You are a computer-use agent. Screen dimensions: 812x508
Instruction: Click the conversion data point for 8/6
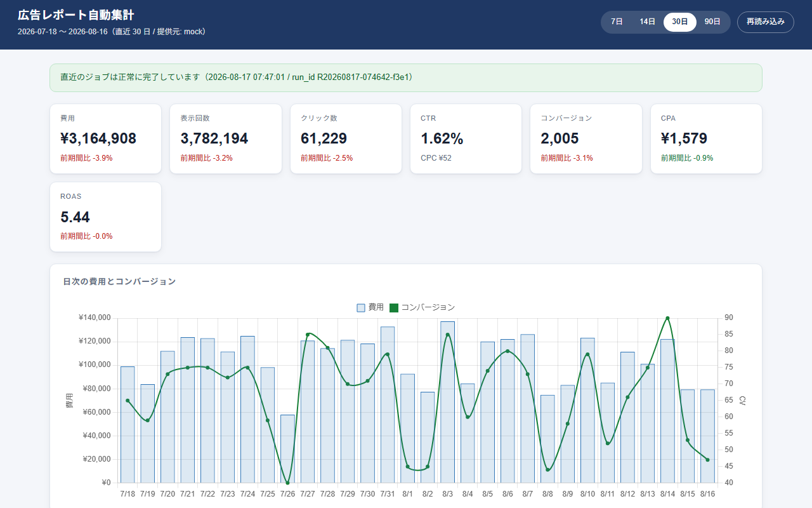coord(507,351)
